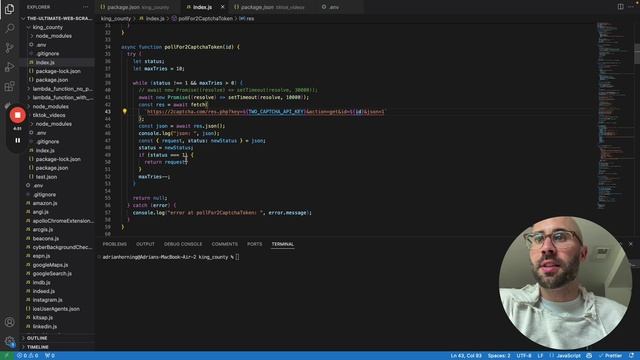This screenshot has height=360, width=640.
Task: Open linkedin.js in the explorer
Action: [x=44, y=327]
